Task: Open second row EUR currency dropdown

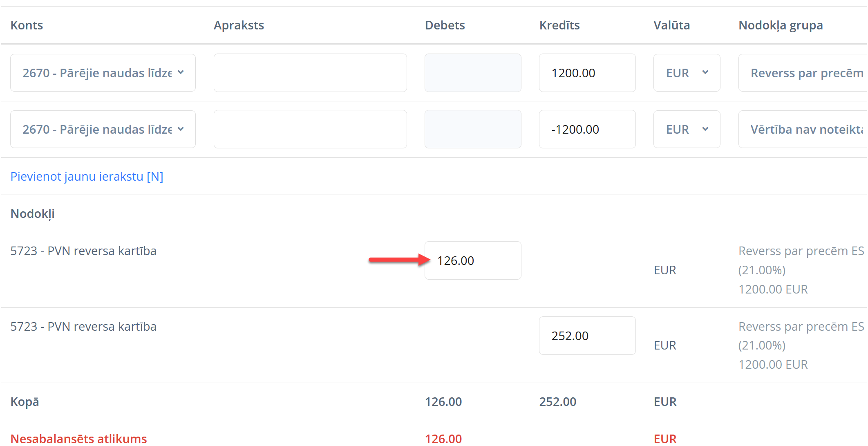Action: (687, 129)
